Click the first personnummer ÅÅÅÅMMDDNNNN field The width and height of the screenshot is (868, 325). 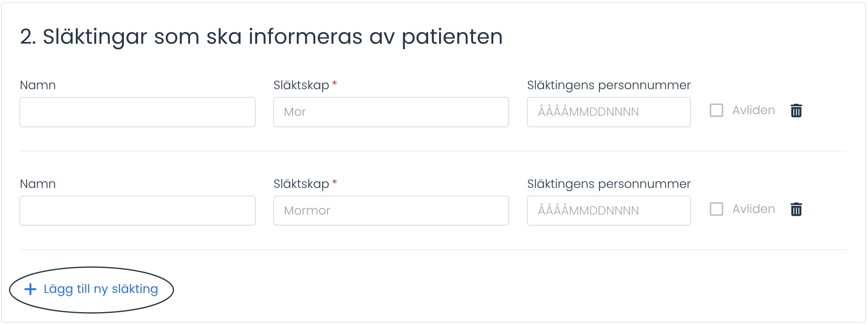609,112
